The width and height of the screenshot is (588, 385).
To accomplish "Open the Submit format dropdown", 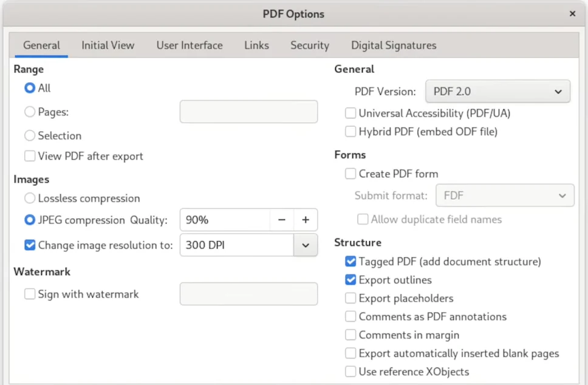I will click(x=505, y=196).
